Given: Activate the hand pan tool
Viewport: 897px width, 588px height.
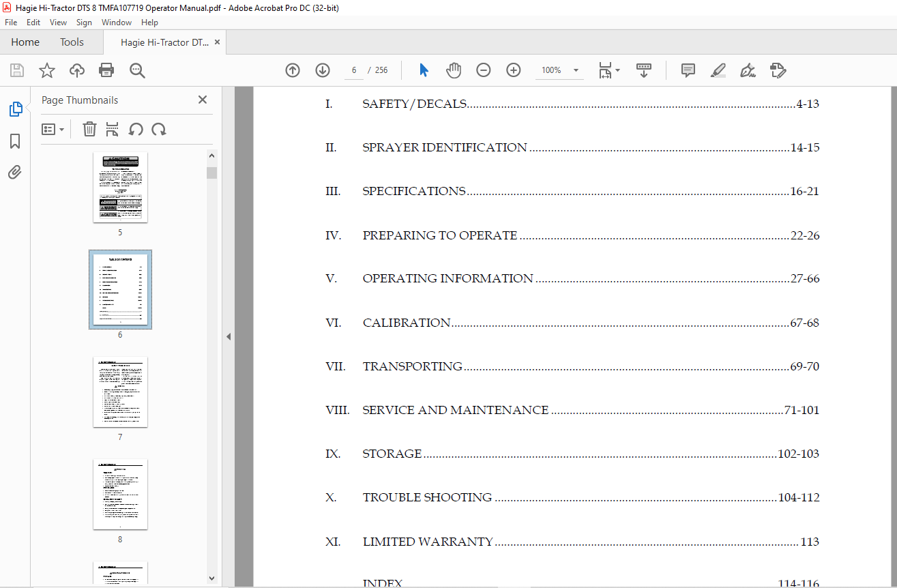Looking at the screenshot, I should pyautogui.click(x=454, y=70).
